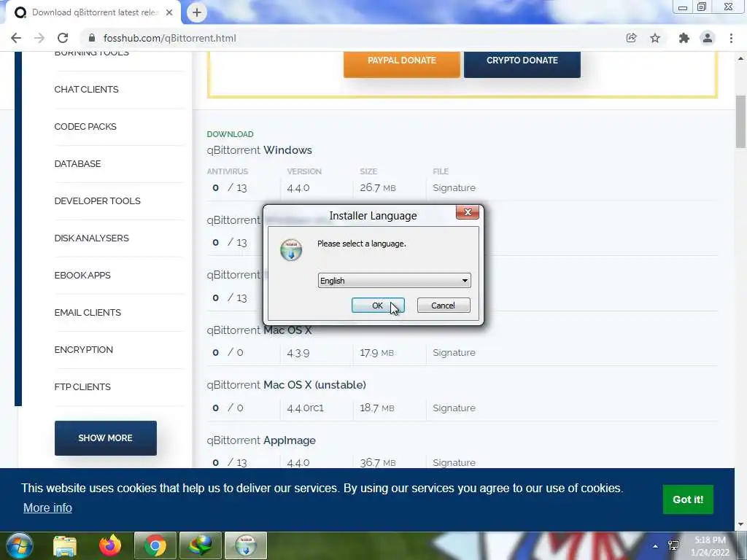The width and height of the screenshot is (747, 560).
Task: Open the Developer Tools category
Action: pos(97,201)
